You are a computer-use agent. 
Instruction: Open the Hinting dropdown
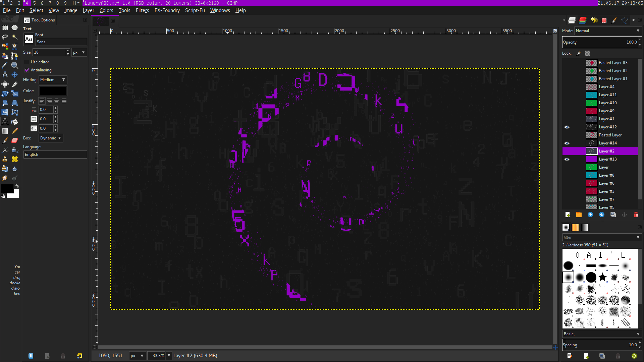pyautogui.click(x=53, y=80)
